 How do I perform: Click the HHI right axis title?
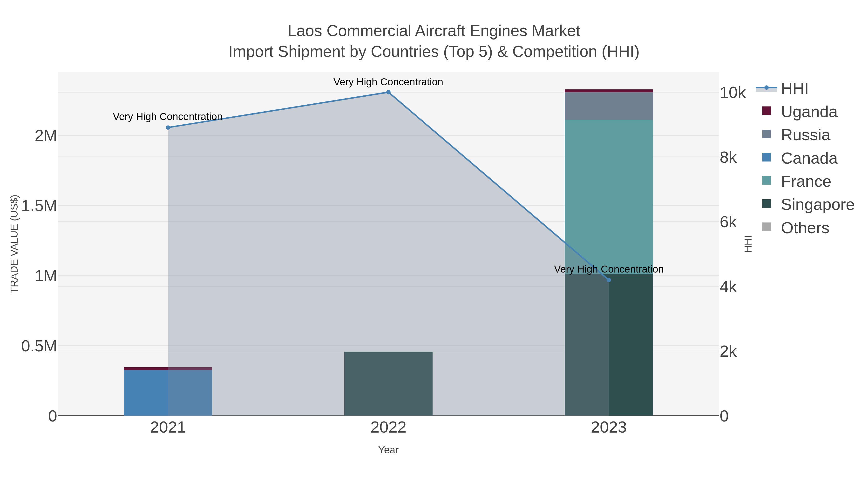(x=748, y=244)
